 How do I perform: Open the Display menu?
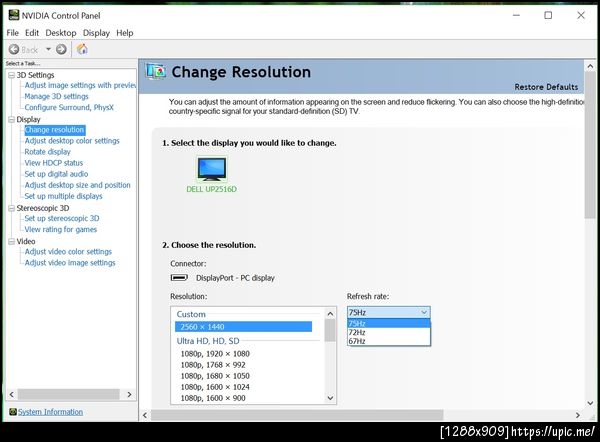96,33
